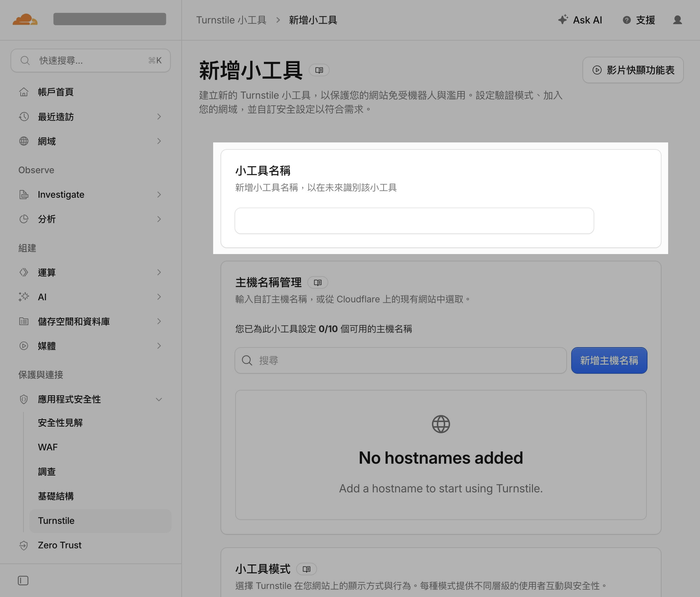700x597 pixels.
Task: Click the blurred account name in the sidebar header
Action: pyautogui.click(x=110, y=19)
